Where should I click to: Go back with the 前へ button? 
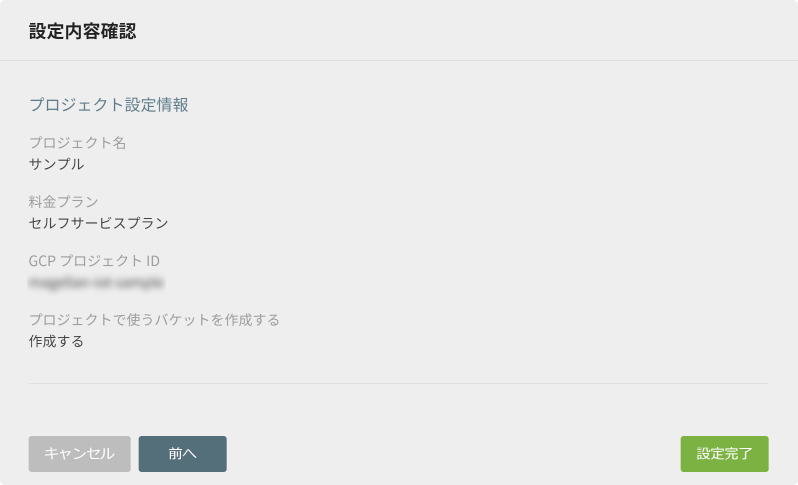182,453
